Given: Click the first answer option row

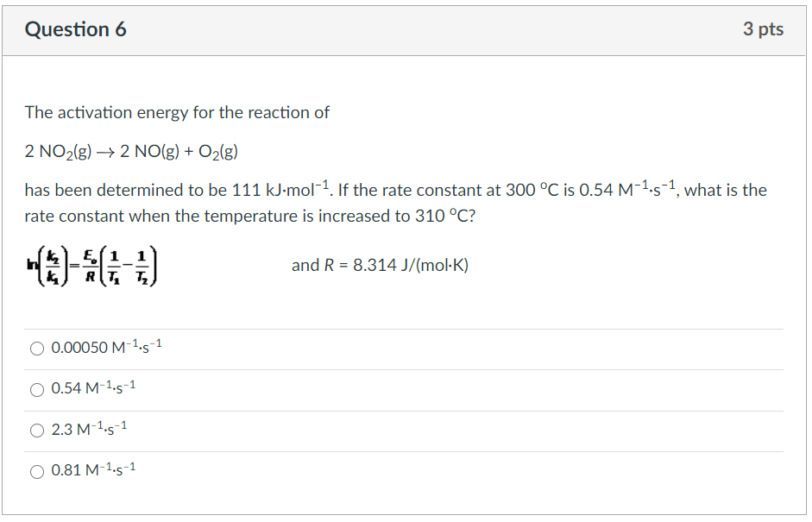Looking at the screenshot, I should click(406, 348).
